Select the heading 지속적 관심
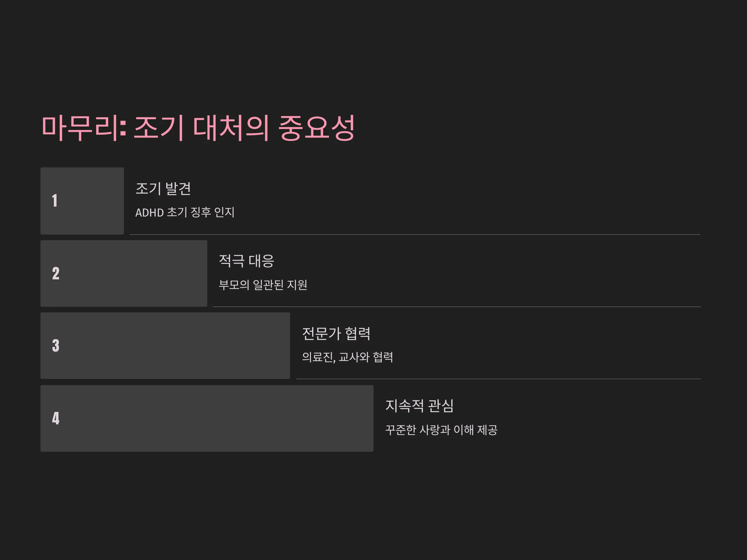The width and height of the screenshot is (747, 560). tap(420, 406)
